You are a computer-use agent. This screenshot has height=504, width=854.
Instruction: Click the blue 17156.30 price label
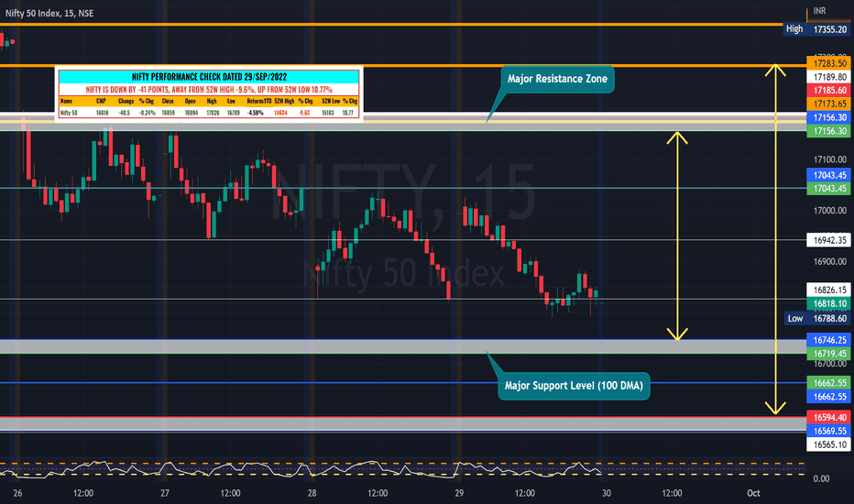(828, 117)
